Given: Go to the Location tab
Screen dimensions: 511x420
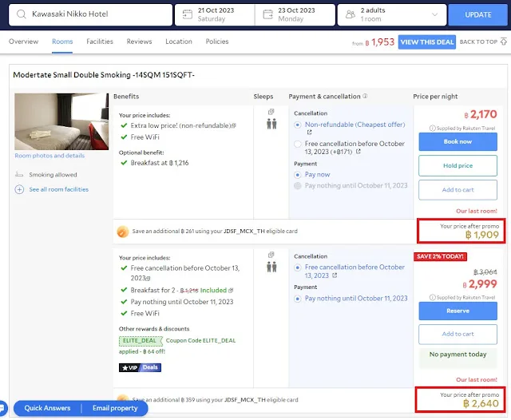Looking at the screenshot, I should pyautogui.click(x=179, y=42).
